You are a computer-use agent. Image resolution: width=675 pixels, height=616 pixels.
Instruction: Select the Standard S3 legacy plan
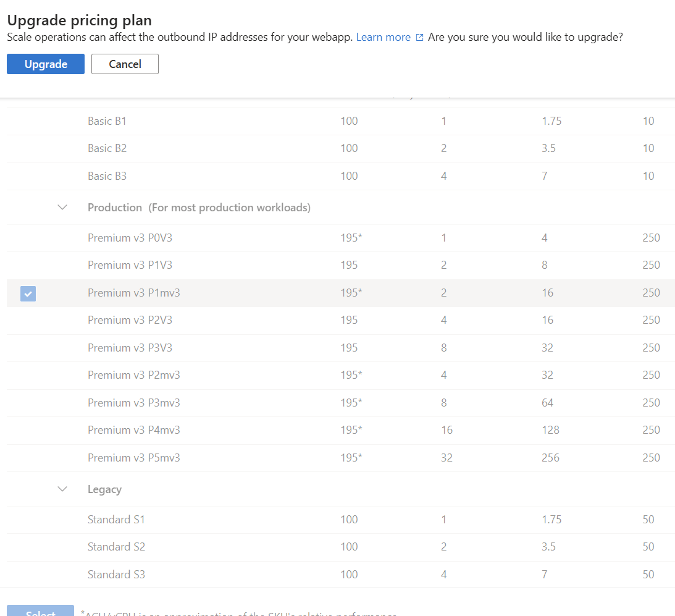[340, 575]
